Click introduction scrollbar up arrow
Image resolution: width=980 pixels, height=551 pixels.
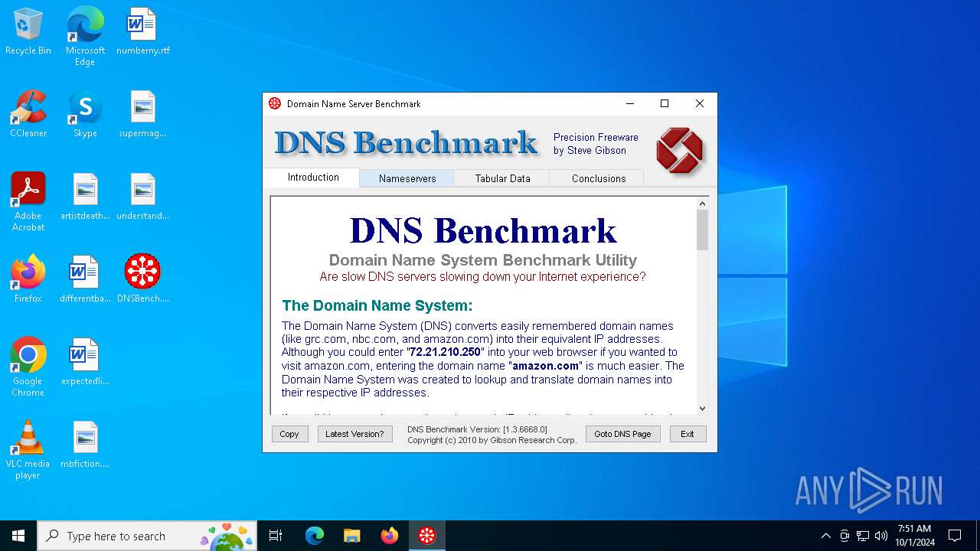click(702, 204)
